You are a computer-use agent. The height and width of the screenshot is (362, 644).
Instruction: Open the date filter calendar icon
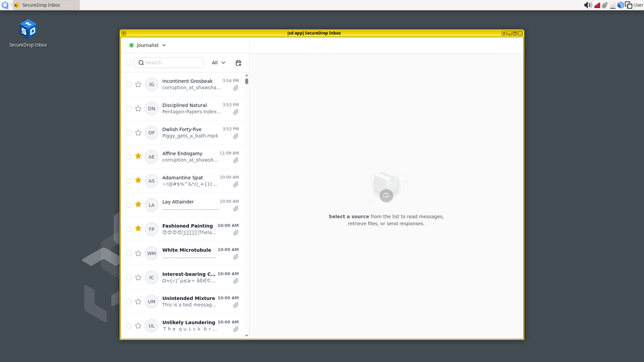tap(238, 63)
